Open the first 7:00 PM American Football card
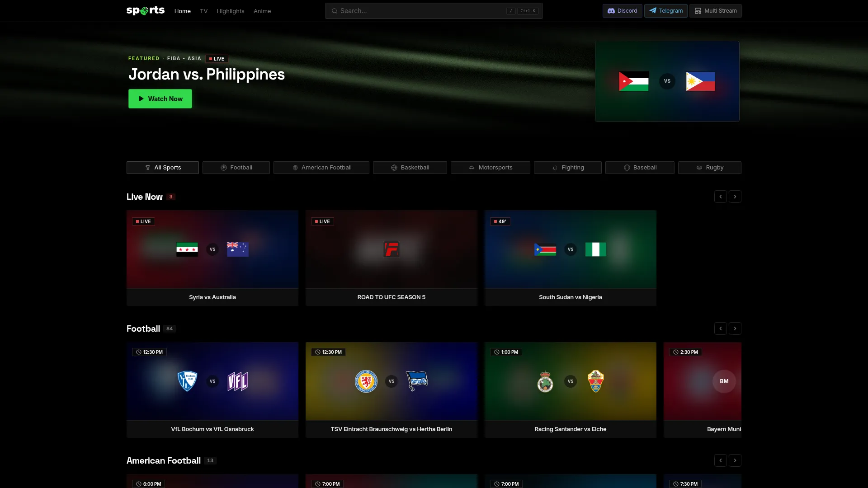This screenshot has width=868, height=488. 392,481
